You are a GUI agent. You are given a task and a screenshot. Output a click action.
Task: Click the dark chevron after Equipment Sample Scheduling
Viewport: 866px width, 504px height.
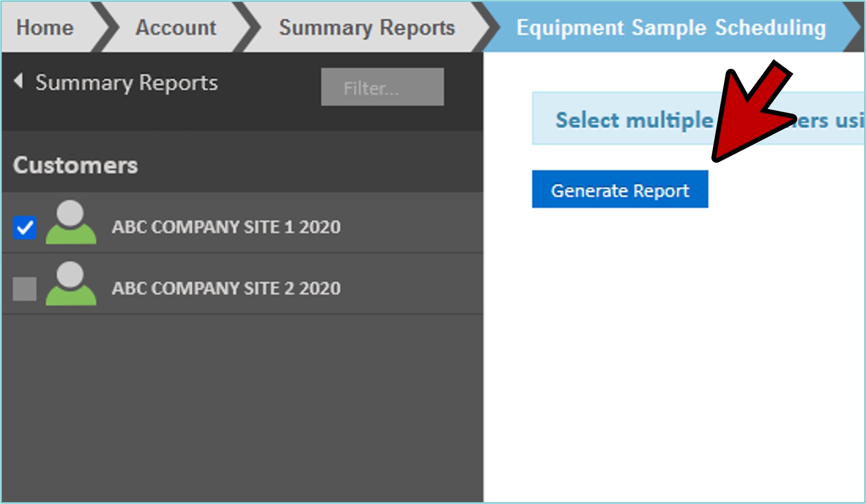[x=857, y=27]
